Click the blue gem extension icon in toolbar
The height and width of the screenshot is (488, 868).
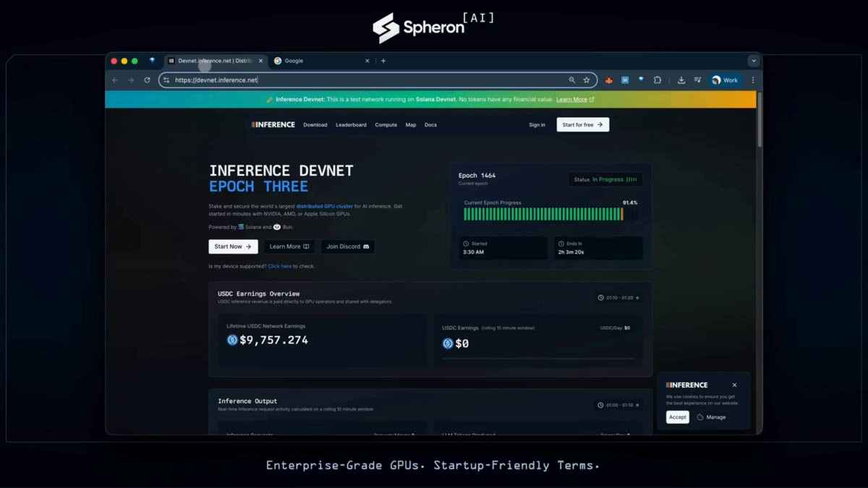pos(641,80)
